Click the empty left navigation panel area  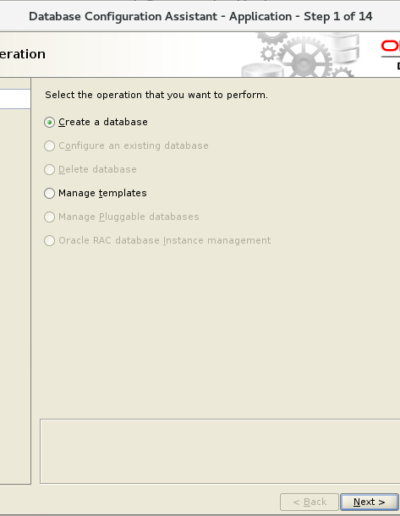[15, 297]
